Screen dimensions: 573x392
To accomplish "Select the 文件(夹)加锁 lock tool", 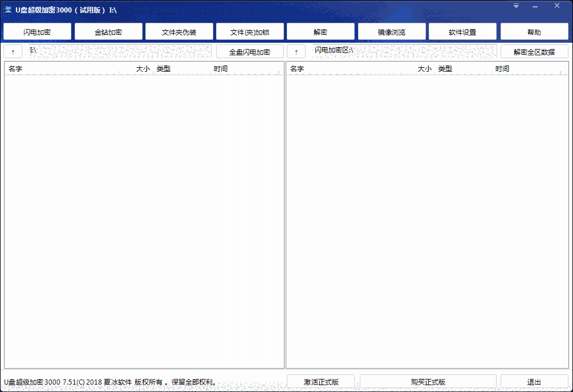I will (250, 31).
